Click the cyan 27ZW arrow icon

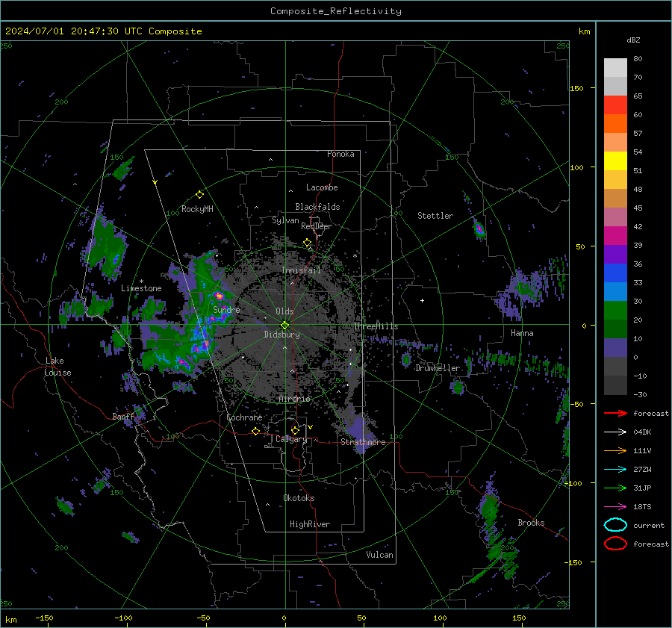[x=615, y=470]
